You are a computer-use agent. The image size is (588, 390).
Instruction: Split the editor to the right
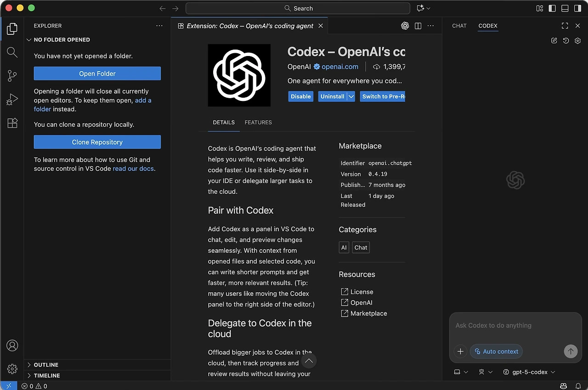coord(418,26)
